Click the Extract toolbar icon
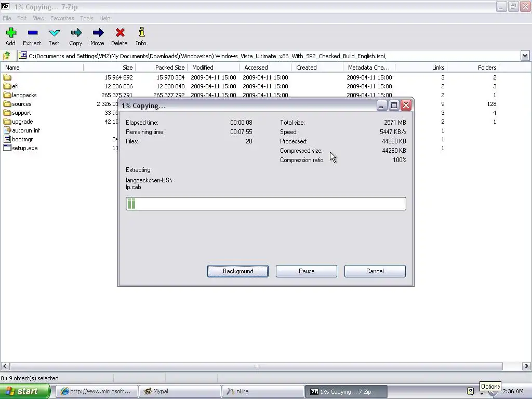Screen dimensions: 532x399 pos(33,33)
